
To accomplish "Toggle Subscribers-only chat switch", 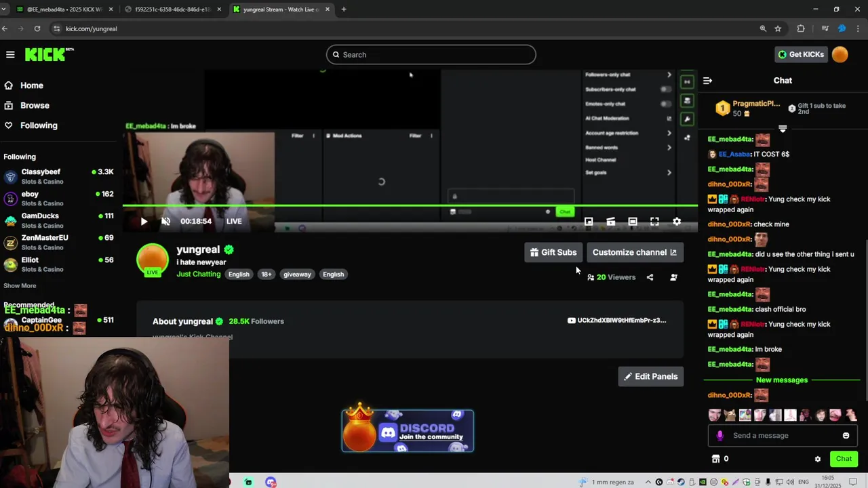I will (666, 89).
